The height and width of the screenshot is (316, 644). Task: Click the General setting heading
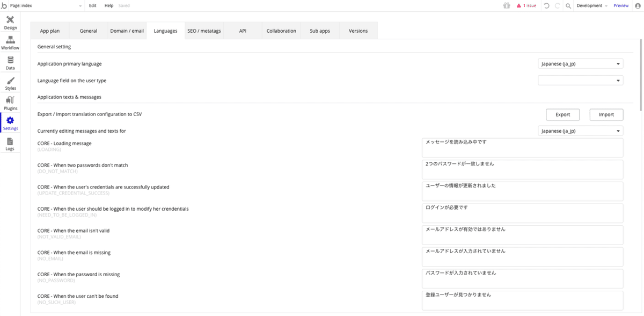click(54, 47)
